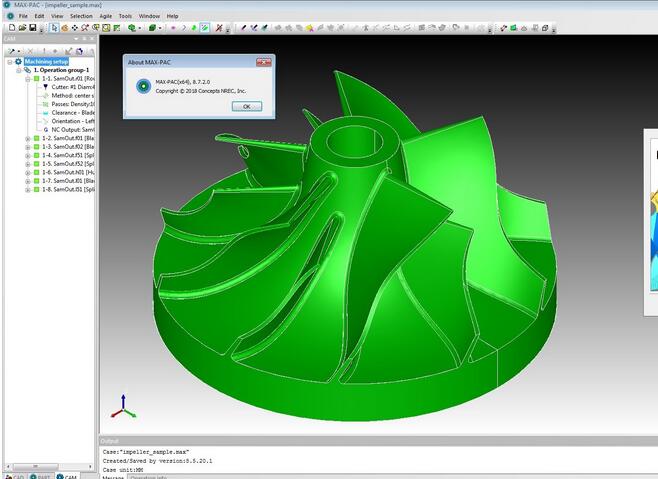Image resolution: width=658 pixels, height=479 pixels.
Task: Expand the 1-2. SamOut.f01 operation
Action: click(28, 138)
